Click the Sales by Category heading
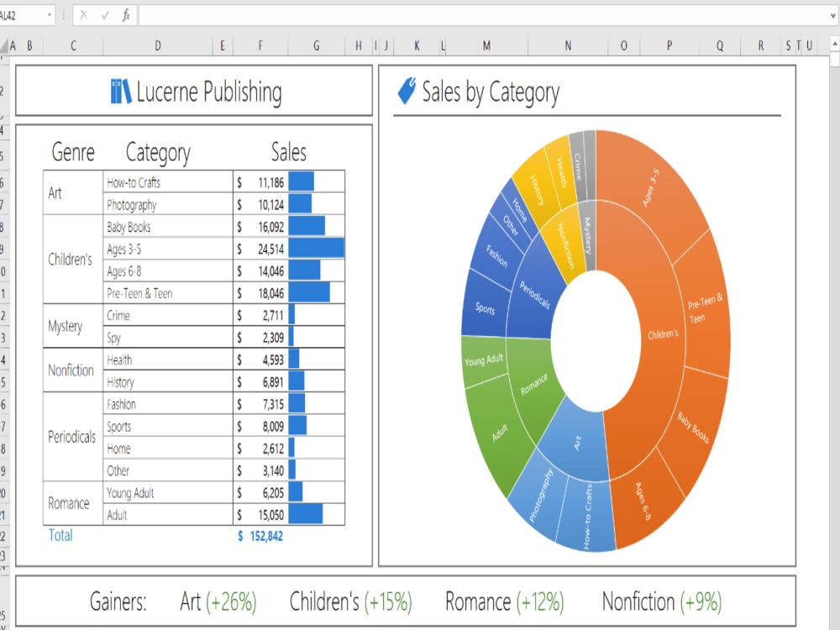 [x=491, y=92]
